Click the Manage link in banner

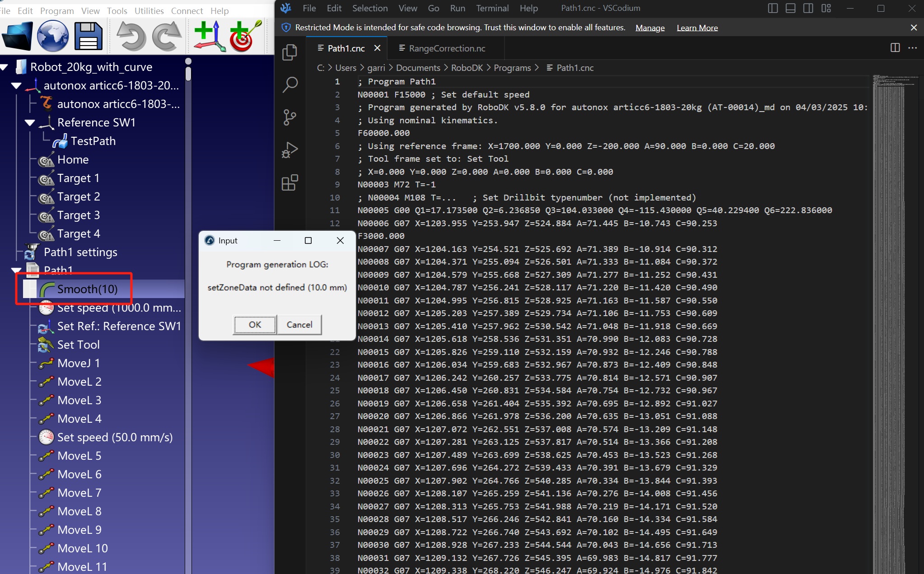(x=650, y=28)
